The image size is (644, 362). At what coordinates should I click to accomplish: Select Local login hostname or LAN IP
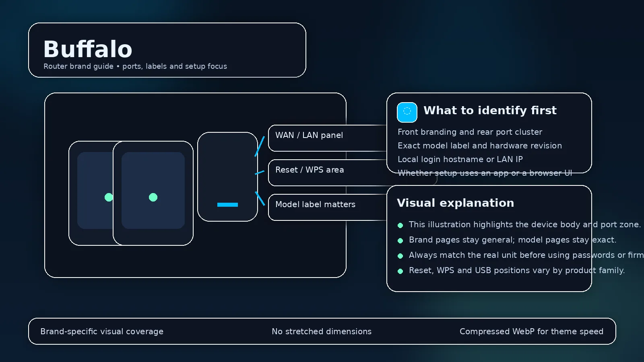tap(460, 159)
